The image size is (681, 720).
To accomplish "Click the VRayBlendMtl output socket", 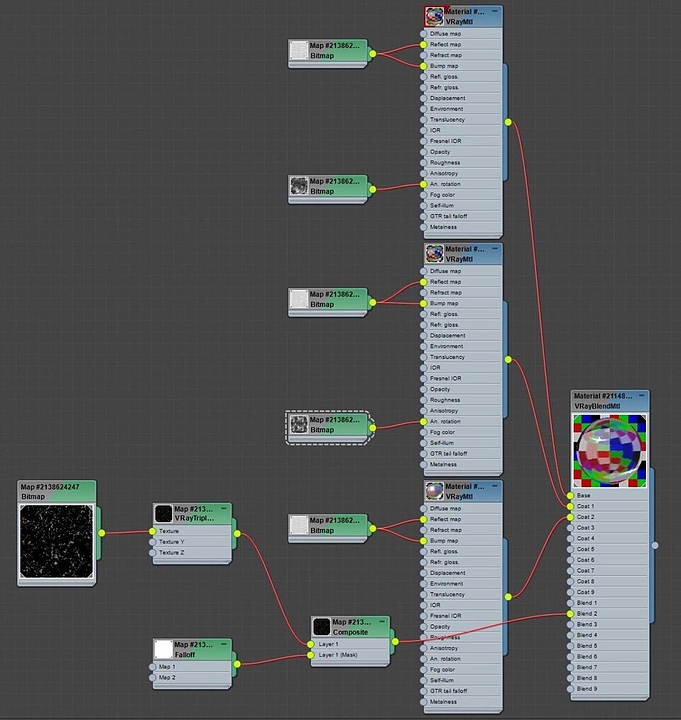I will (x=655, y=545).
